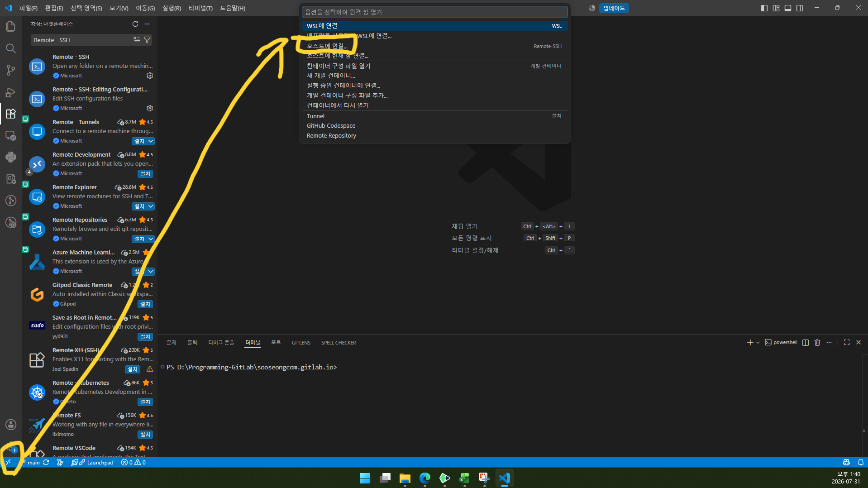Open the Explorer view in activity bar

point(11,27)
